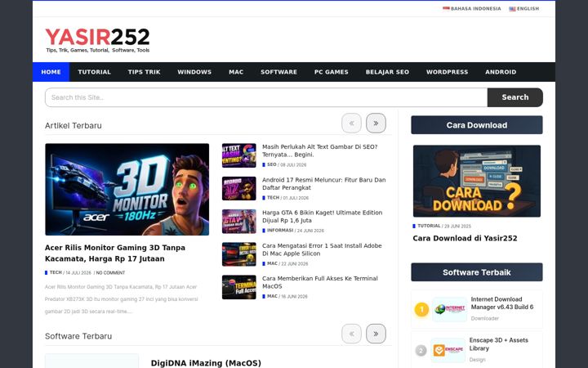Image resolution: width=588 pixels, height=368 pixels.
Task: Open the Windows menu item
Action: click(x=194, y=72)
